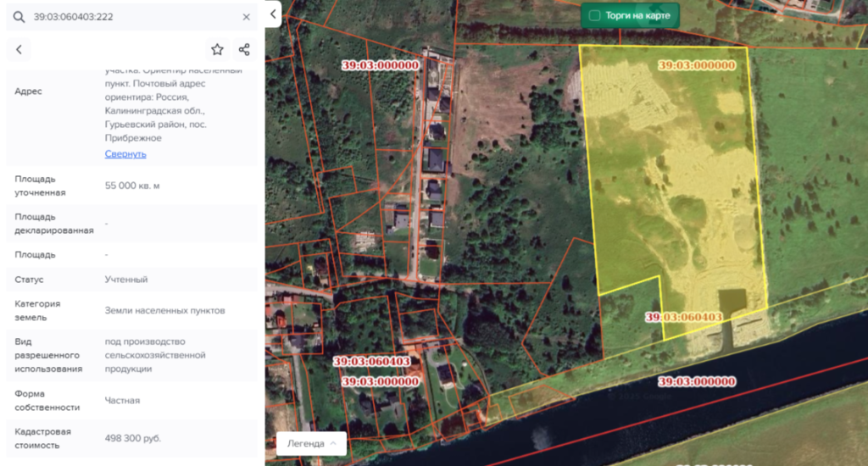Collapse the side info panel
This screenshot has height=466, width=868.
pos(272,14)
